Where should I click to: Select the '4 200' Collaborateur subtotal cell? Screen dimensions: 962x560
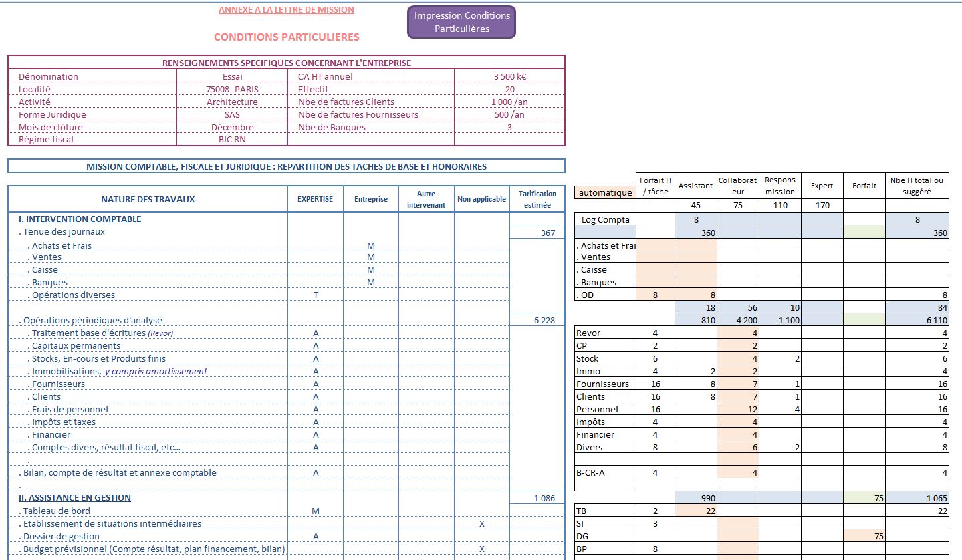click(738, 320)
